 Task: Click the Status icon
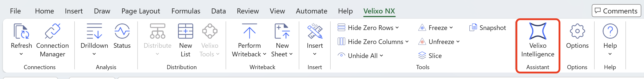(122, 31)
